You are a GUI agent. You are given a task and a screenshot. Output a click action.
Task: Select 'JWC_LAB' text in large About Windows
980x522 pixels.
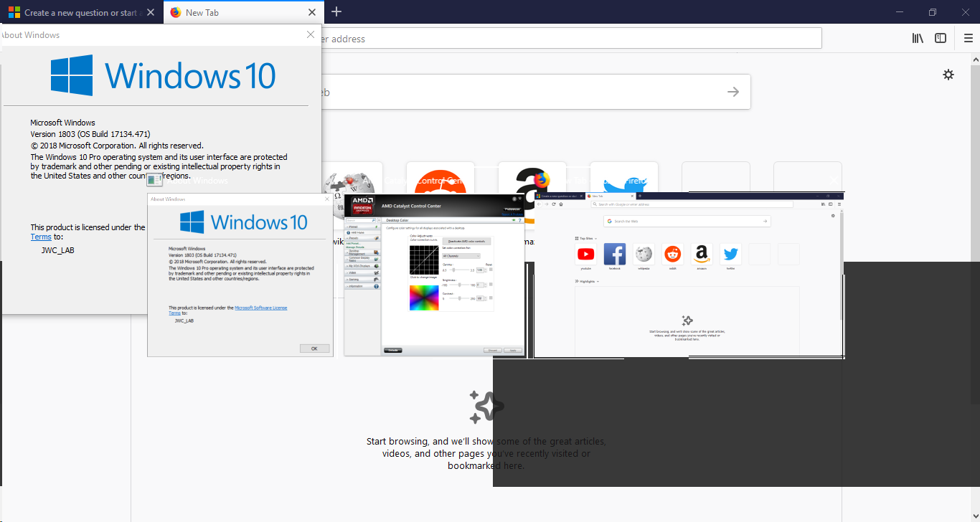click(57, 250)
